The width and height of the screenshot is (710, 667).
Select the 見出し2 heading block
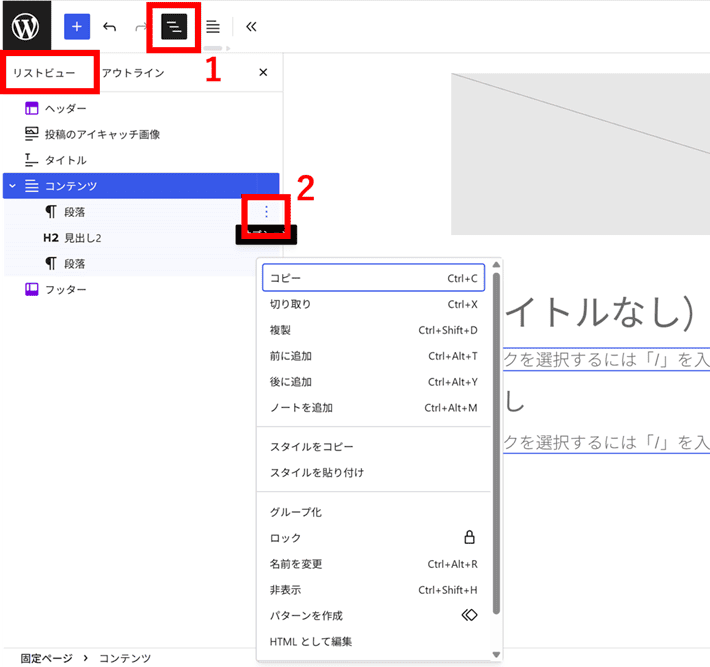click(141, 238)
